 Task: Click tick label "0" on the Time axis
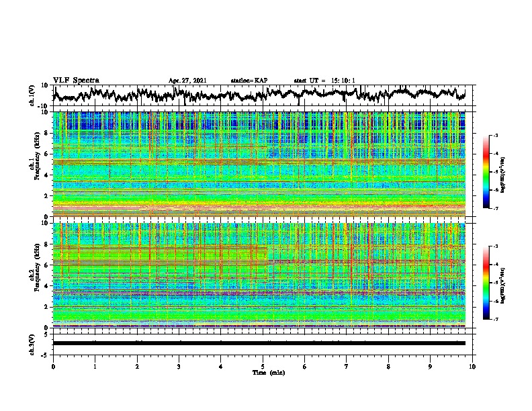pos(53,367)
